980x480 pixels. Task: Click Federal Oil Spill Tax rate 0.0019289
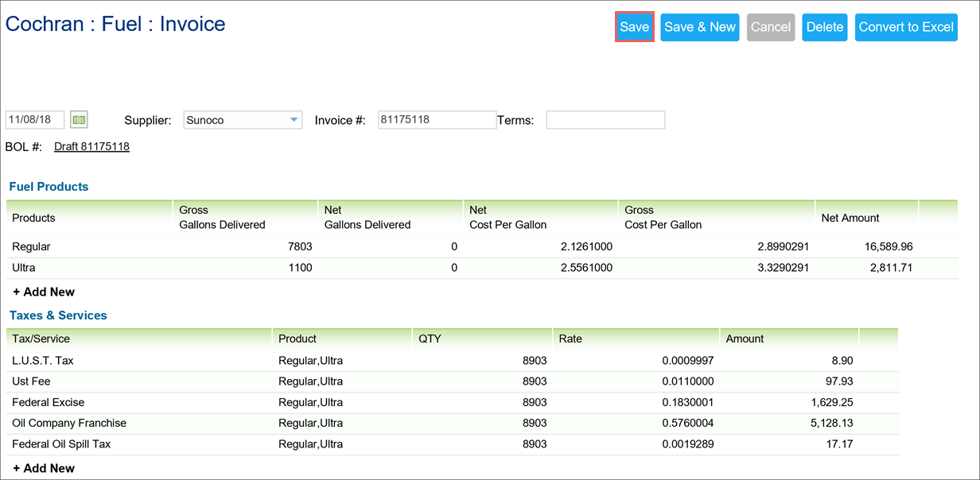[x=688, y=444]
